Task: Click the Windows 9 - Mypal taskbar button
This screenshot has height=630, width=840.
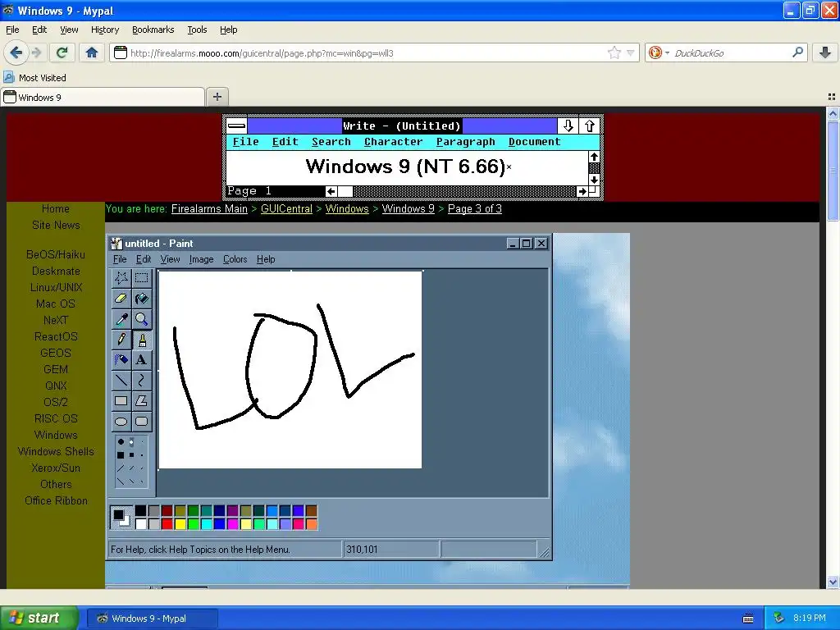Action: coord(152,619)
